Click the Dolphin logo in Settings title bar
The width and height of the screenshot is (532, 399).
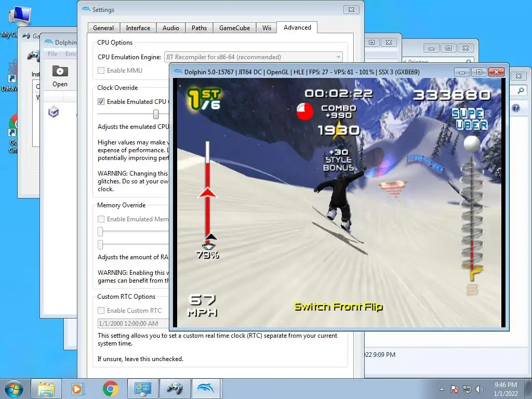86,9
